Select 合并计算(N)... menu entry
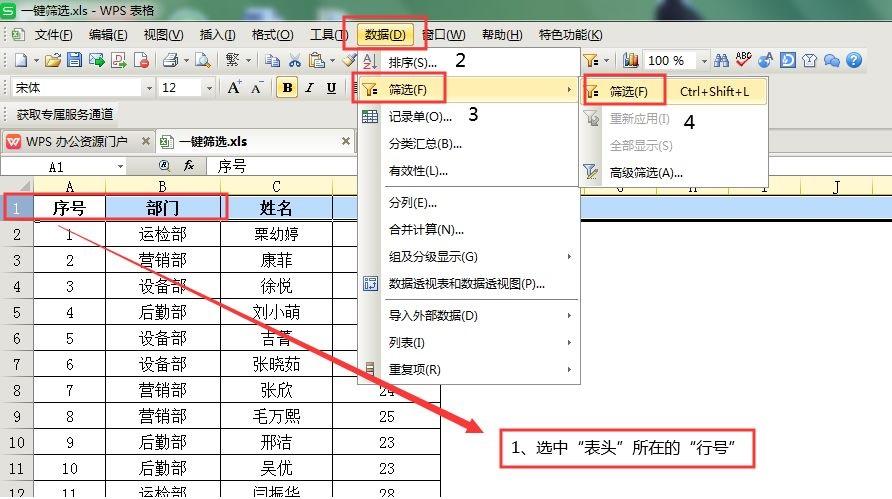Viewport: 892px width, 499px height. pyautogui.click(x=426, y=230)
